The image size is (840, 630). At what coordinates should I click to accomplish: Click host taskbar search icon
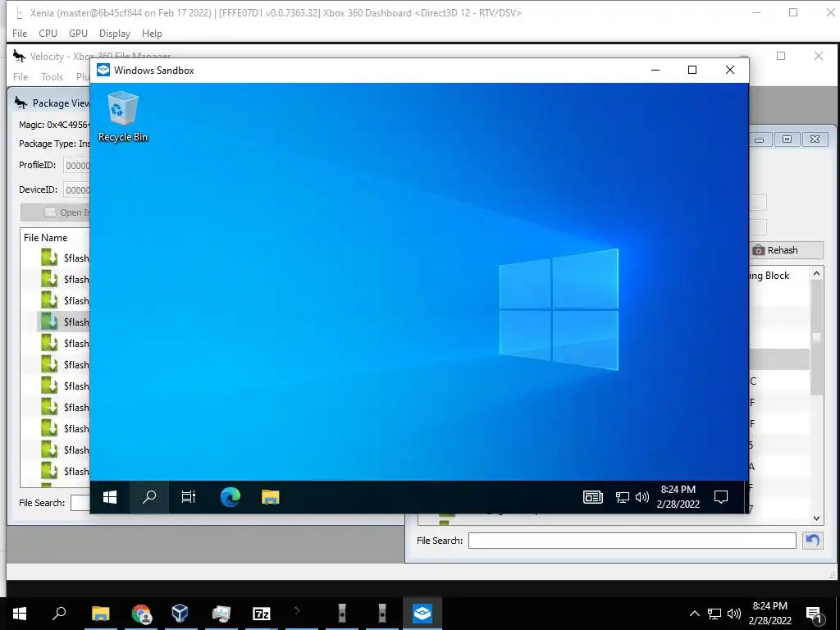pos(59,614)
